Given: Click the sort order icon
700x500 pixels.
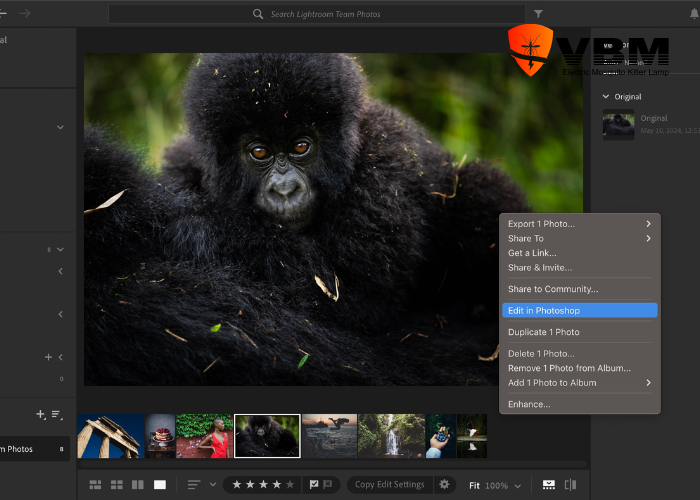Looking at the screenshot, I should (194, 484).
